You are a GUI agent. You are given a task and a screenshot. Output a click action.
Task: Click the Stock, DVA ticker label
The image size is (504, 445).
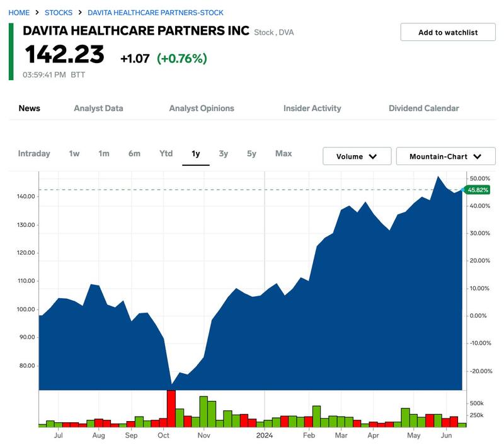274,32
